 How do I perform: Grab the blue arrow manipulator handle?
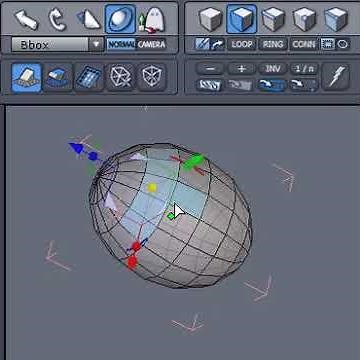pyautogui.click(x=76, y=148)
